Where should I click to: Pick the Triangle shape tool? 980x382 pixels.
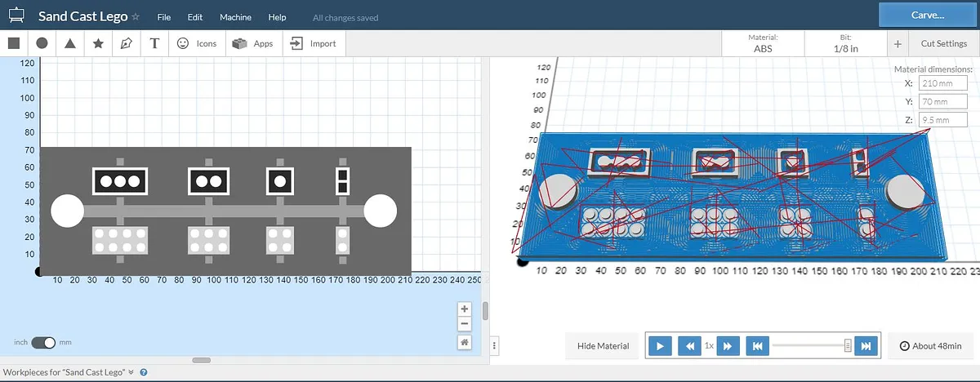(x=70, y=43)
